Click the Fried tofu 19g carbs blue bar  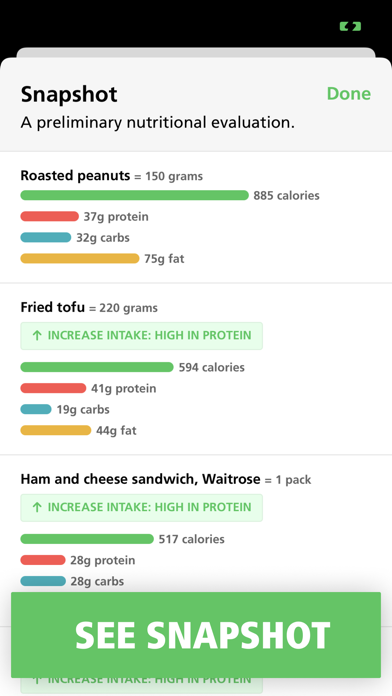pyautogui.click(x=36, y=409)
